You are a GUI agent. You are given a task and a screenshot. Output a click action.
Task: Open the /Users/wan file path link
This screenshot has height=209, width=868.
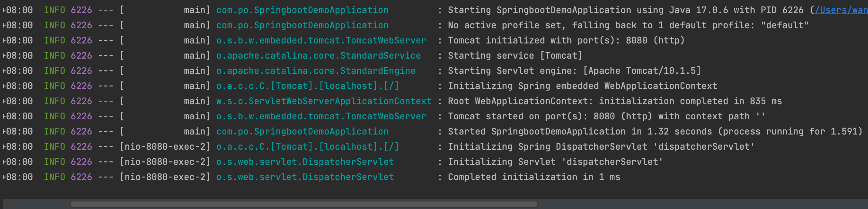pos(841,10)
